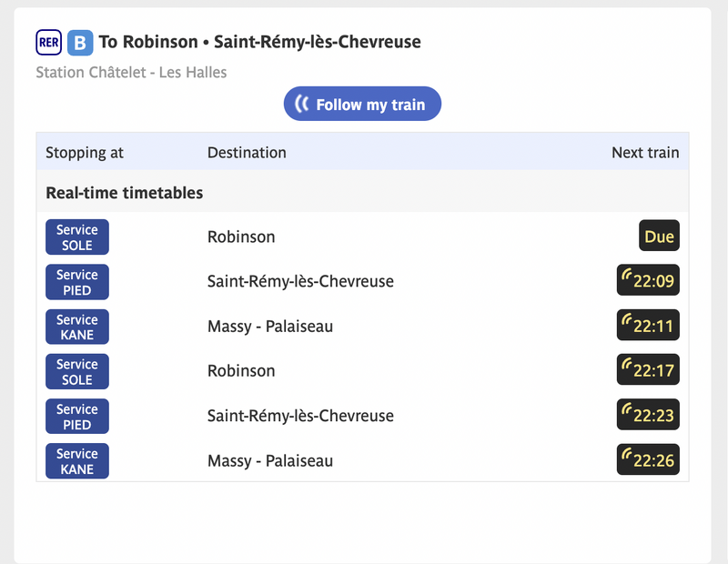Click the blue line B icon

point(80,43)
